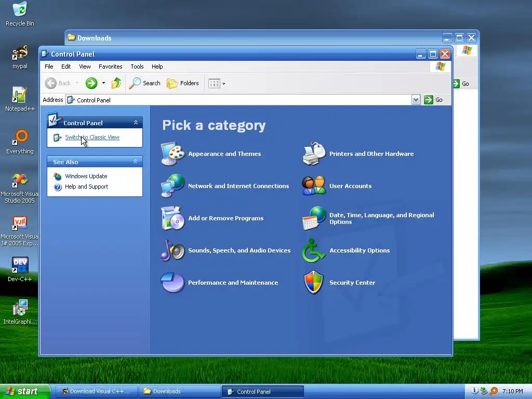532x399 pixels.
Task: Minimize the Control Panel window
Action: (421, 54)
